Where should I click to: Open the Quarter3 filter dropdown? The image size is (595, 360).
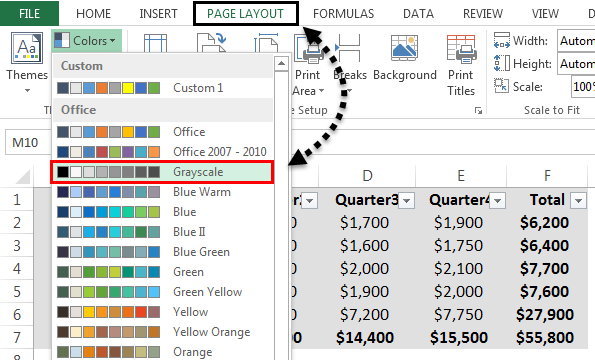tap(407, 200)
